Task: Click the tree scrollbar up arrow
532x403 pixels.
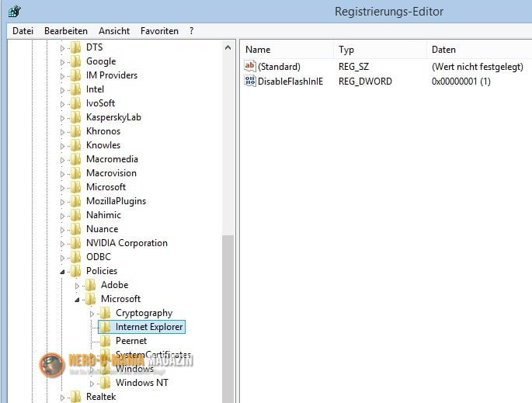Action: pyautogui.click(x=228, y=47)
